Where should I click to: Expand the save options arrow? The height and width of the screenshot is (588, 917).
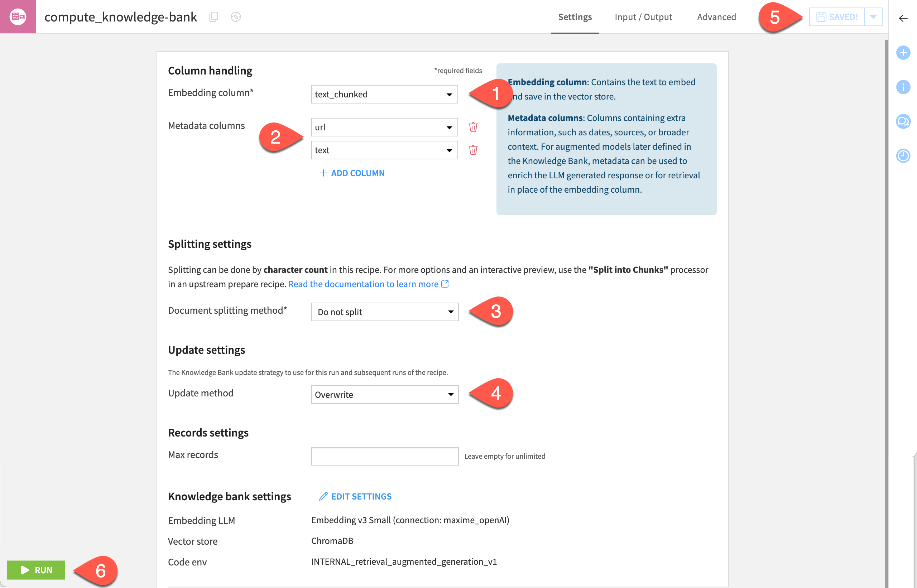click(873, 17)
